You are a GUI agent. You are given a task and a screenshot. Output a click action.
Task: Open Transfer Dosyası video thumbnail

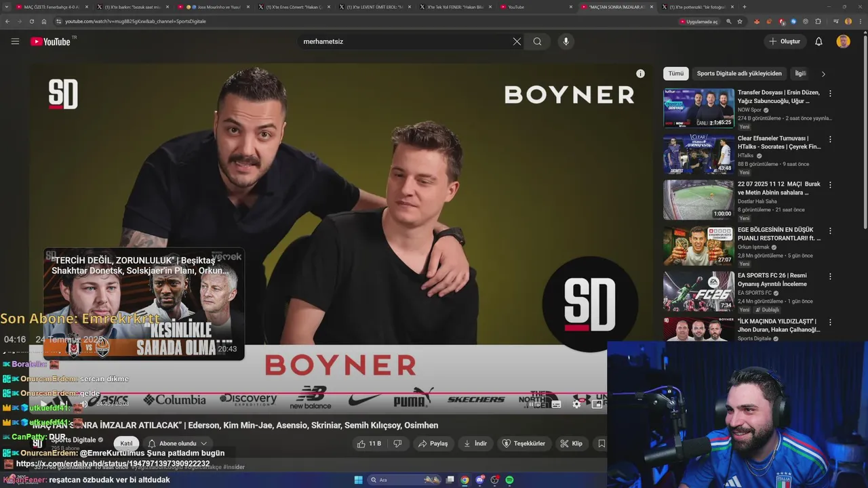(698, 108)
